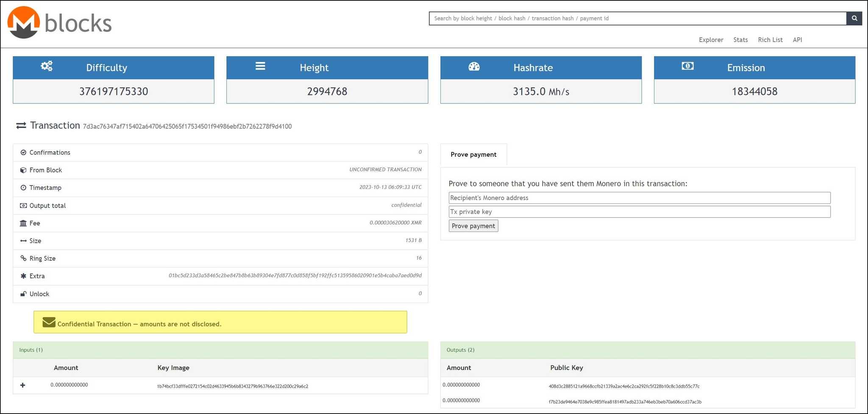Click the block height search box
868x414 pixels.
click(637, 18)
